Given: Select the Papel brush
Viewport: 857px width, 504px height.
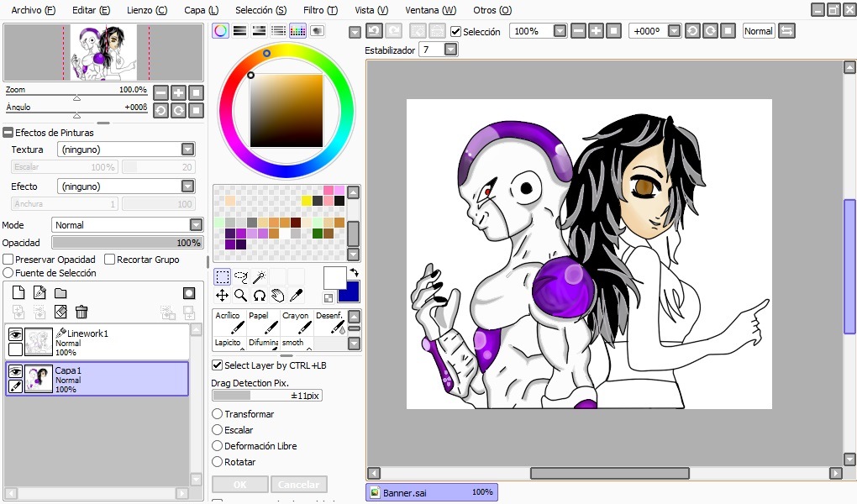Looking at the screenshot, I should (263, 323).
